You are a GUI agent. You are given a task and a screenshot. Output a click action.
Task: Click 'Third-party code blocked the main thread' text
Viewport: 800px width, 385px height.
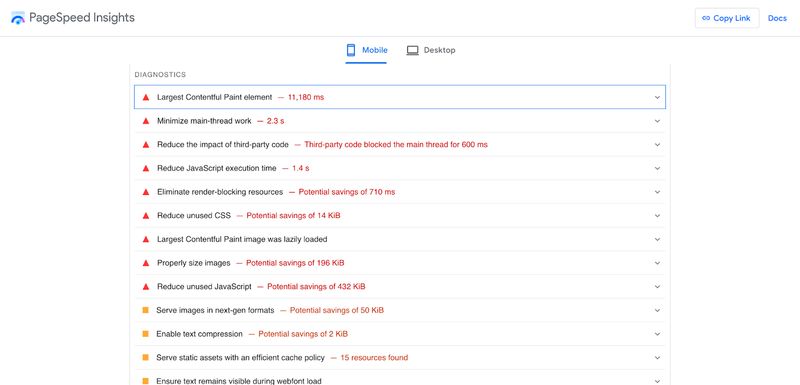396,144
